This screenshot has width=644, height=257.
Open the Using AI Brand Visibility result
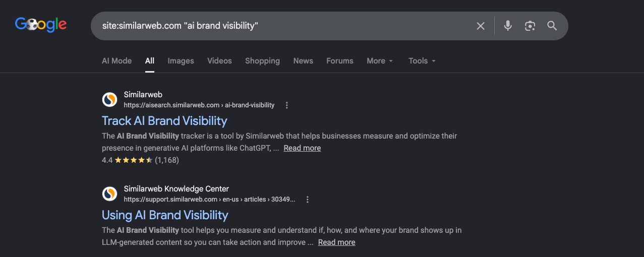(165, 215)
